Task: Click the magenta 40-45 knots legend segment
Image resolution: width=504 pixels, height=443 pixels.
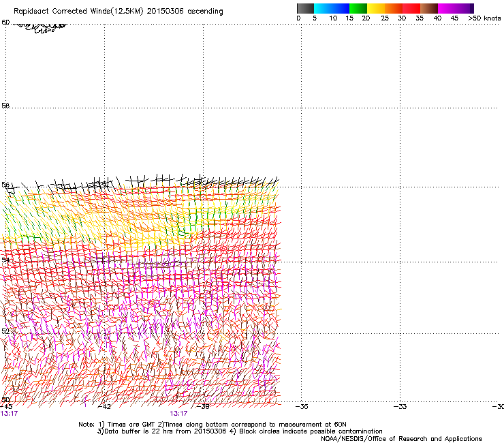Action: click(447, 8)
